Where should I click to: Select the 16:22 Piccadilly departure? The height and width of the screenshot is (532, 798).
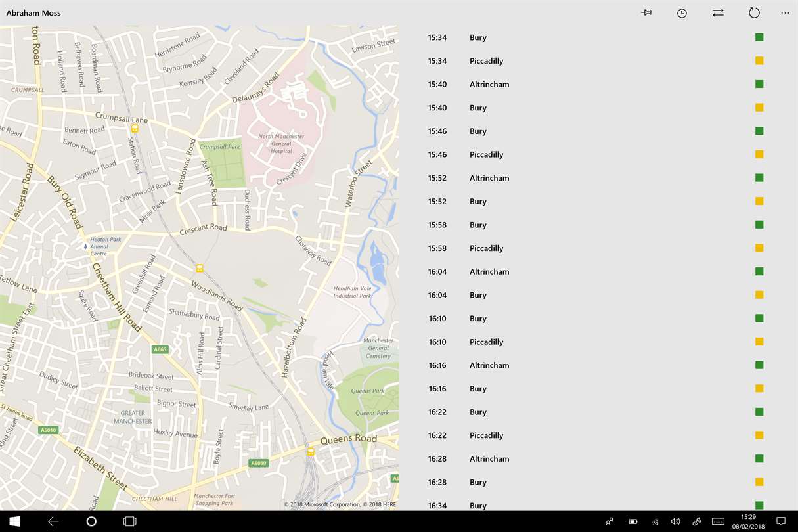tap(598, 435)
